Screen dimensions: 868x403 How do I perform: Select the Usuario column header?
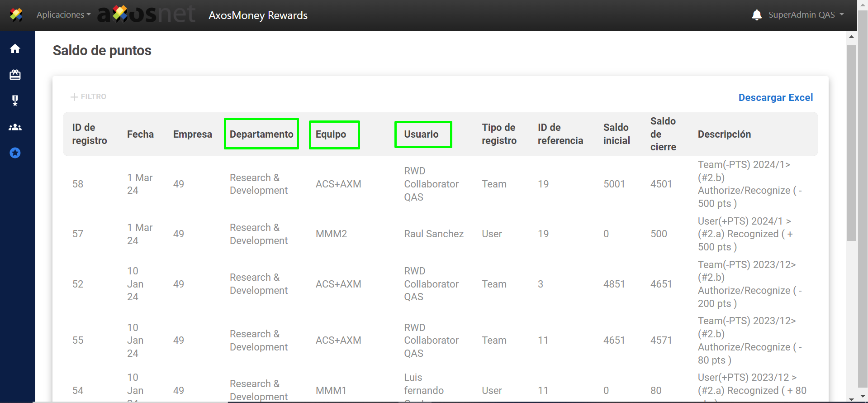[421, 134]
